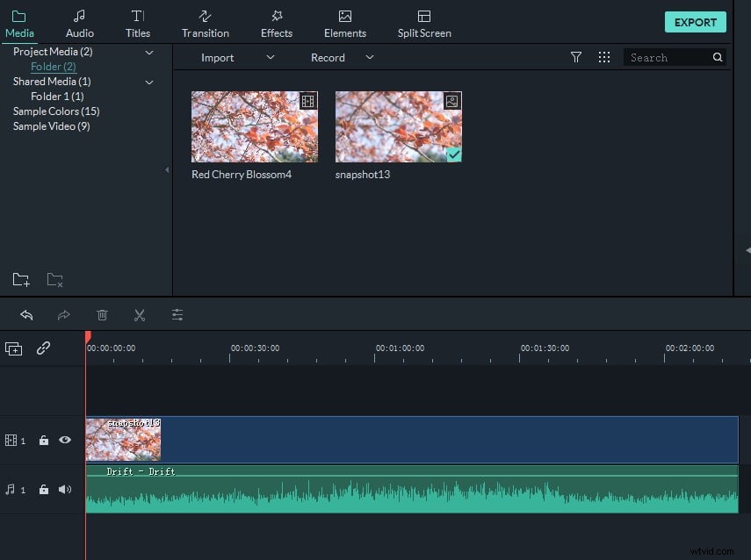Collapse the Project Media tree item

(x=149, y=52)
